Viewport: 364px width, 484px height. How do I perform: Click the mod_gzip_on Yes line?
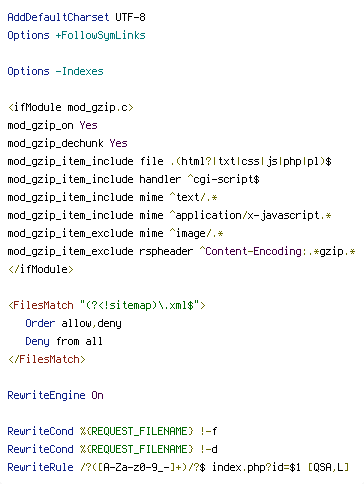52,125
